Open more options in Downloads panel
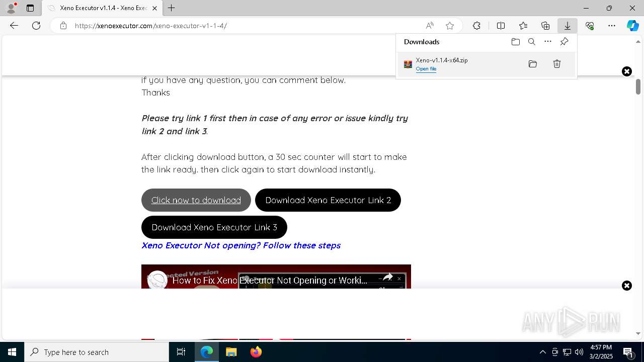Screen dimensions: 644x362 point(548,42)
